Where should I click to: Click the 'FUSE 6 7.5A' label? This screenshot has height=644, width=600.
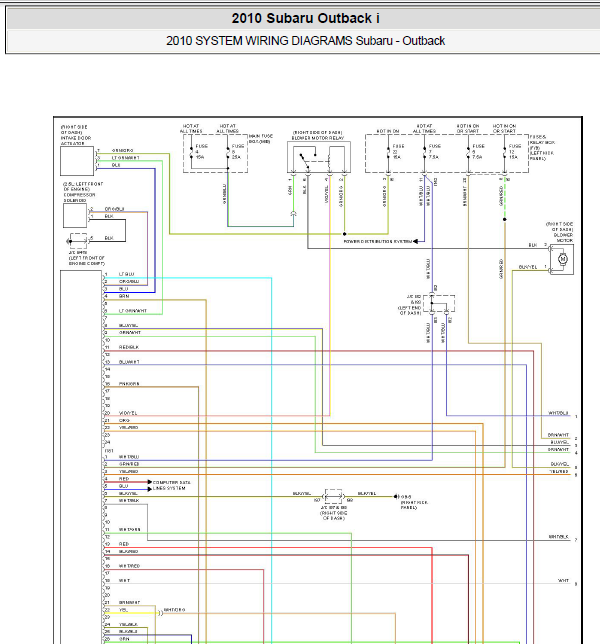coord(478,152)
